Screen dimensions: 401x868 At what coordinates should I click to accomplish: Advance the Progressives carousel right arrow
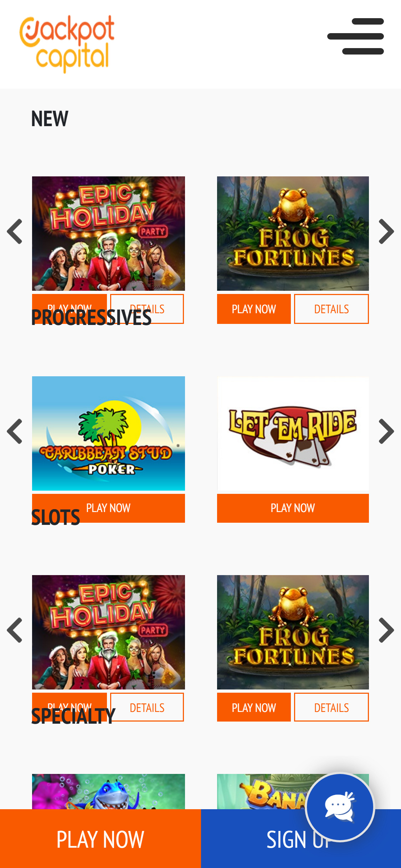pos(386,431)
